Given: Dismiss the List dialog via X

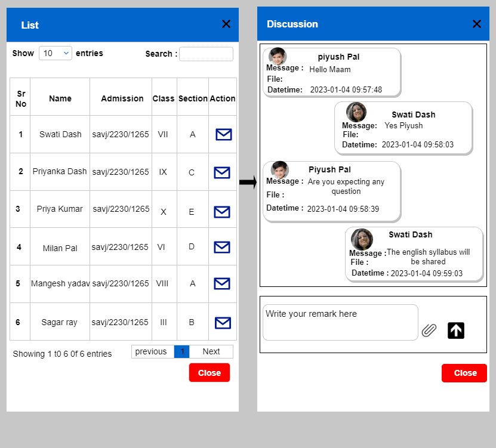Looking at the screenshot, I should (226, 24).
